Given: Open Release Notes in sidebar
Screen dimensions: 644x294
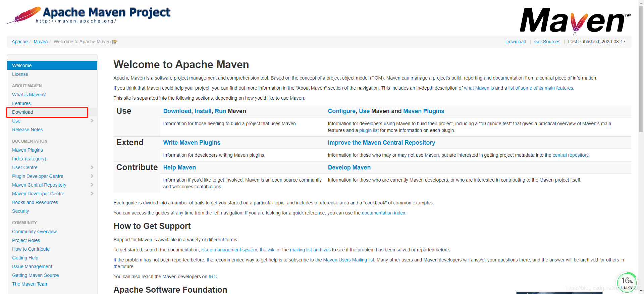Looking at the screenshot, I should pos(28,130).
